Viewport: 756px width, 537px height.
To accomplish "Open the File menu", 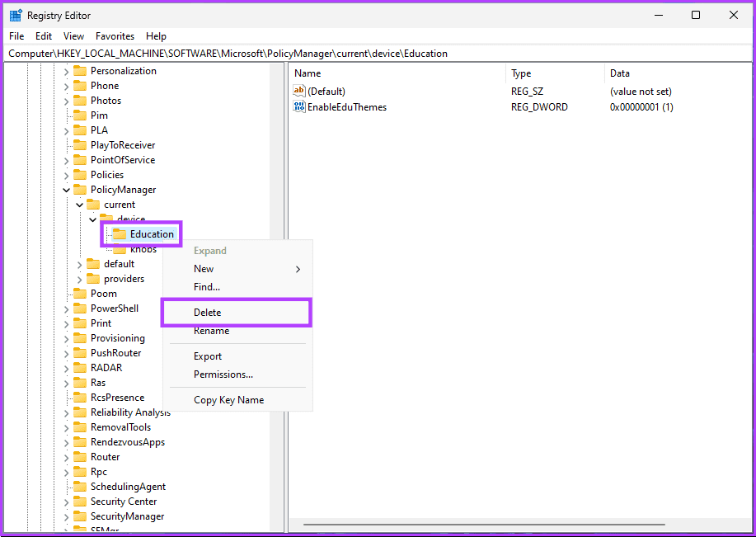I will (16, 36).
